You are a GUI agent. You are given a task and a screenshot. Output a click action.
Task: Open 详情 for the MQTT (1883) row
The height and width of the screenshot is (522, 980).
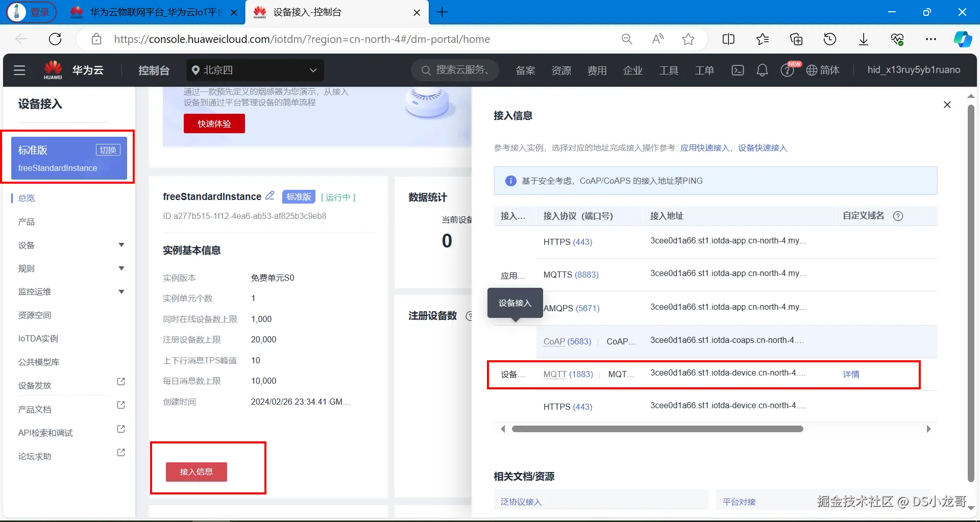tap(851, 375)
